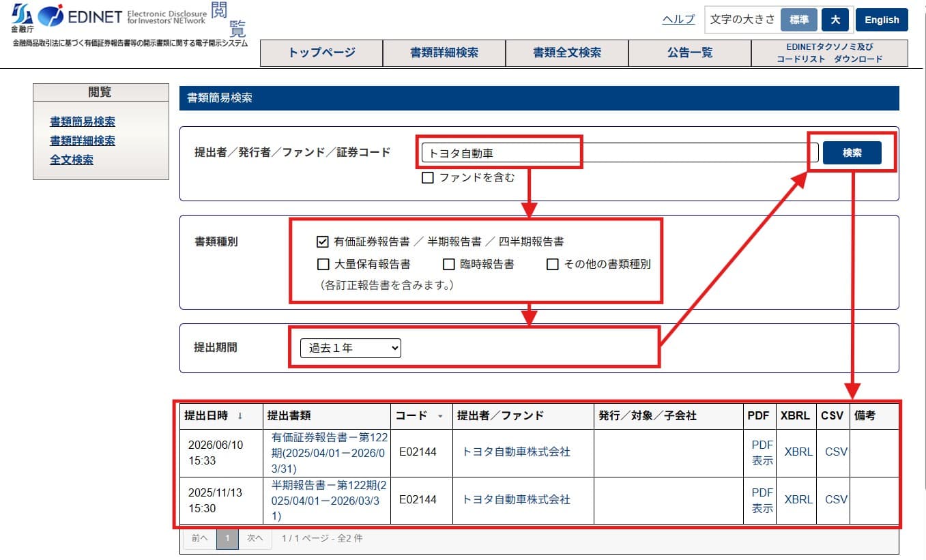Click page 1 in the pagination
Image resolution: width=926 pixels, height=560 pixels.
coord(227,538)
